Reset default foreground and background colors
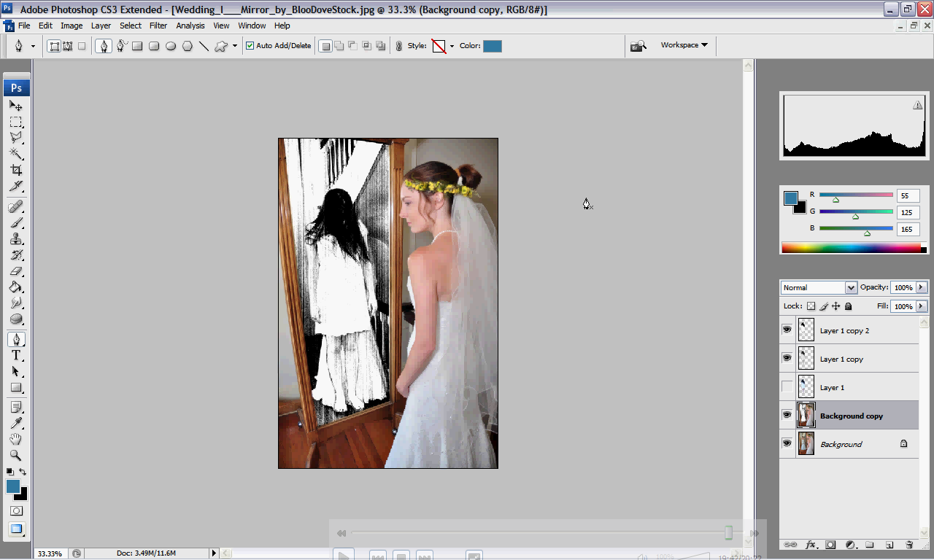934x560 pixels. (9, 472)
